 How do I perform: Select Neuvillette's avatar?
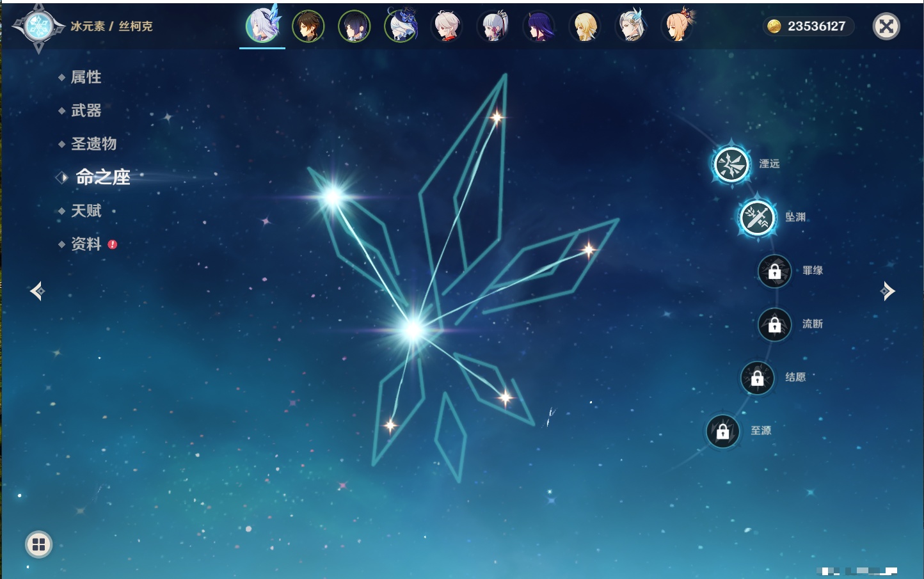click(632, 26)
